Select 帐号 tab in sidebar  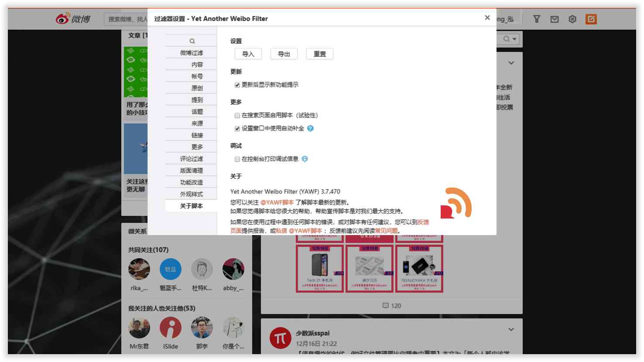coord(191,76)
